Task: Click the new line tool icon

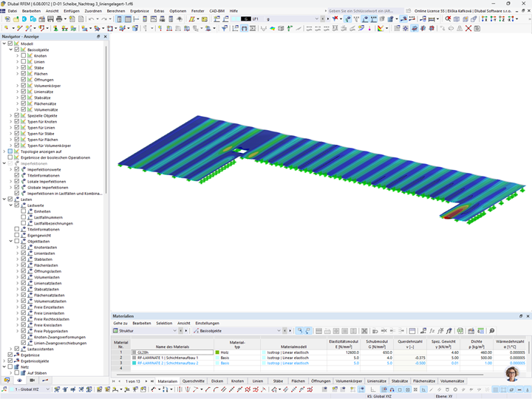Action: (x=20, y=29)
